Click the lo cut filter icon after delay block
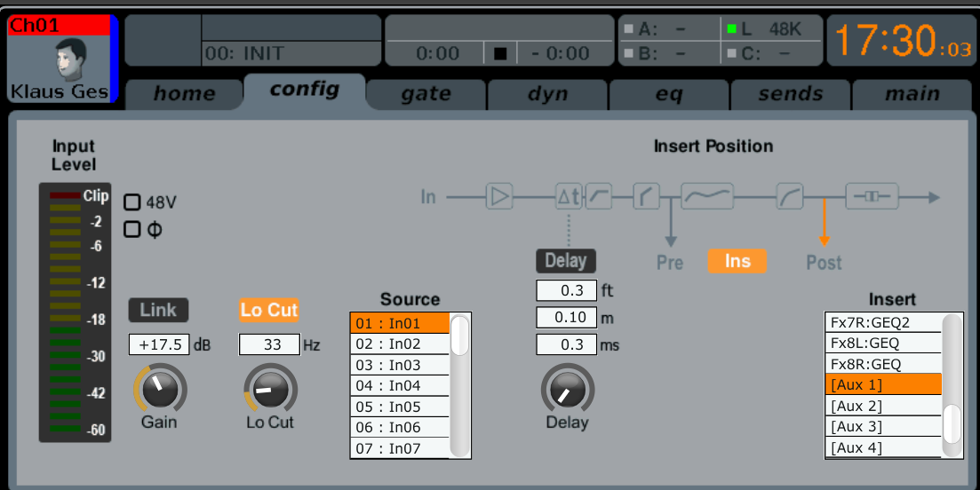Screen dimensions: 980x490 (599, 197)
